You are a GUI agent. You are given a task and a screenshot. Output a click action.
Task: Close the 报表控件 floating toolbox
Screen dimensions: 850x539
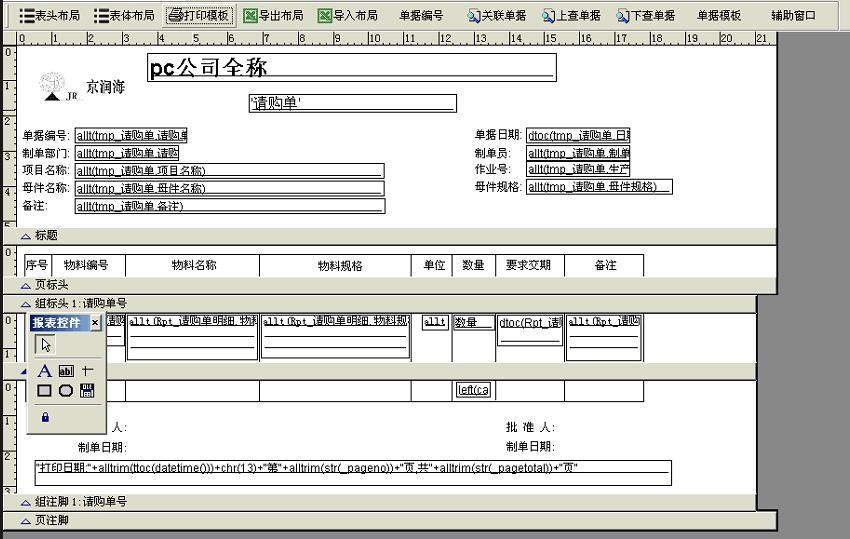pos(95,323)
